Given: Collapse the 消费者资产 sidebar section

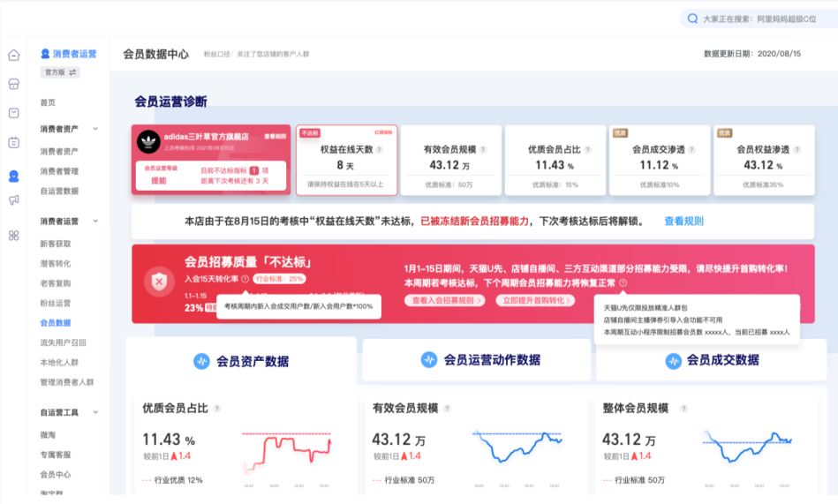Looking at the screenshot, I should coord(95,129).
